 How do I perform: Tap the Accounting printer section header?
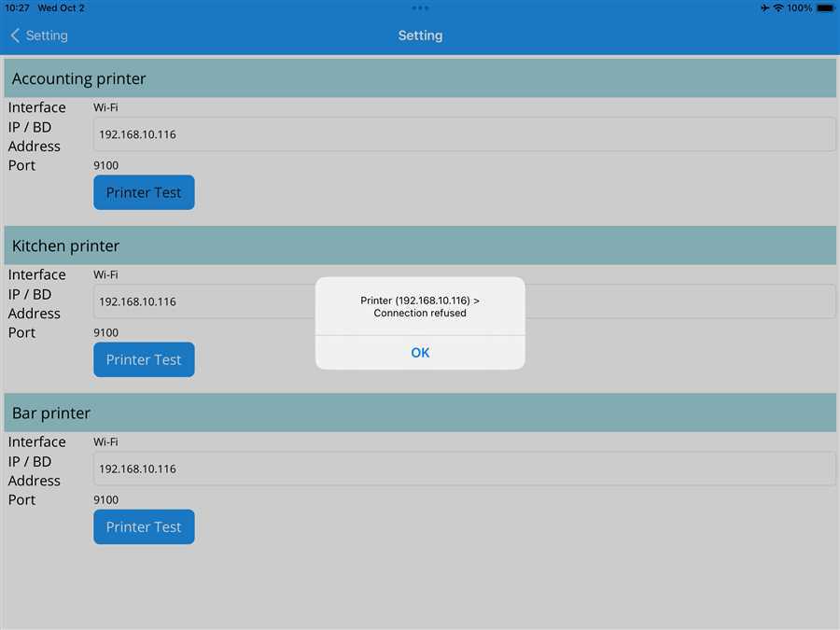[420, 78]
